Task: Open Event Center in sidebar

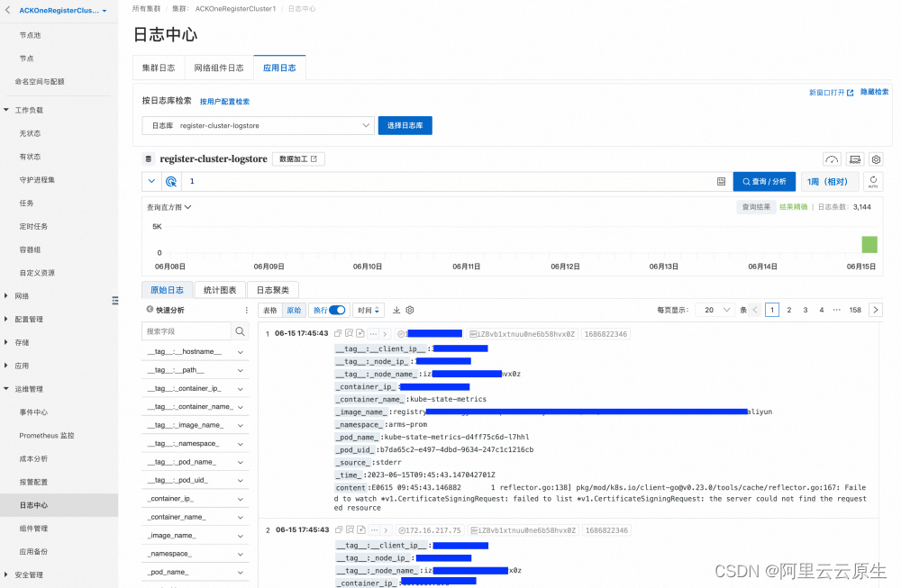Action: click(x=33, y=412)
